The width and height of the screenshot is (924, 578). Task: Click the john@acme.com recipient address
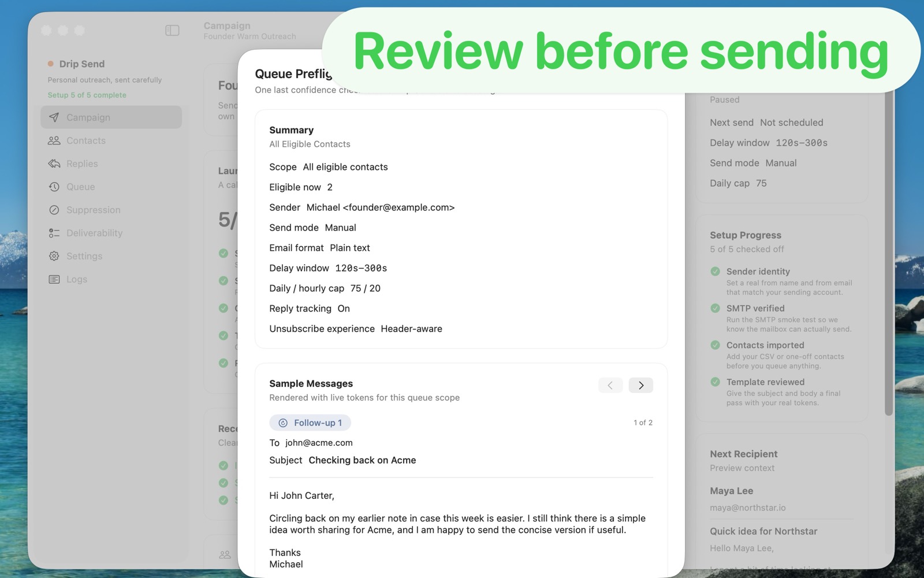pyautogui.click(x=319, y=443)
